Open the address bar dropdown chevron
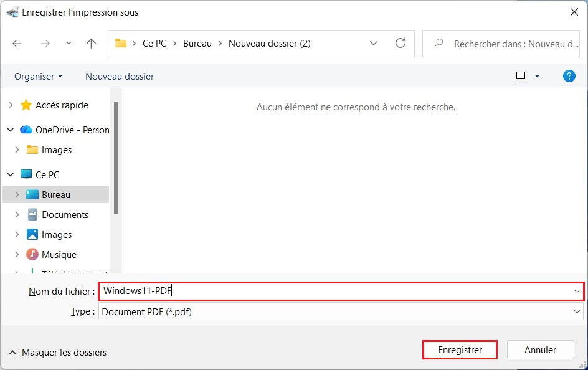 pyautogui.click(x=374, y=44)
